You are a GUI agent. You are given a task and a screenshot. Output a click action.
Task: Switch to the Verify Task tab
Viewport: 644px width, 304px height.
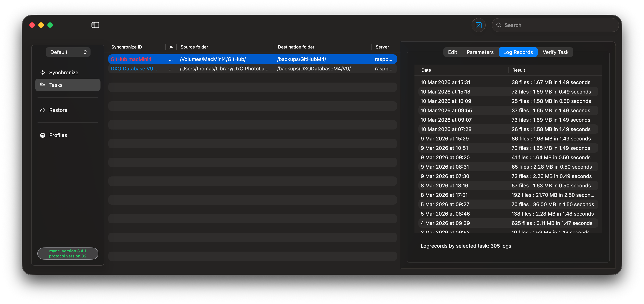pyautogui.click(x=555, y=52)
